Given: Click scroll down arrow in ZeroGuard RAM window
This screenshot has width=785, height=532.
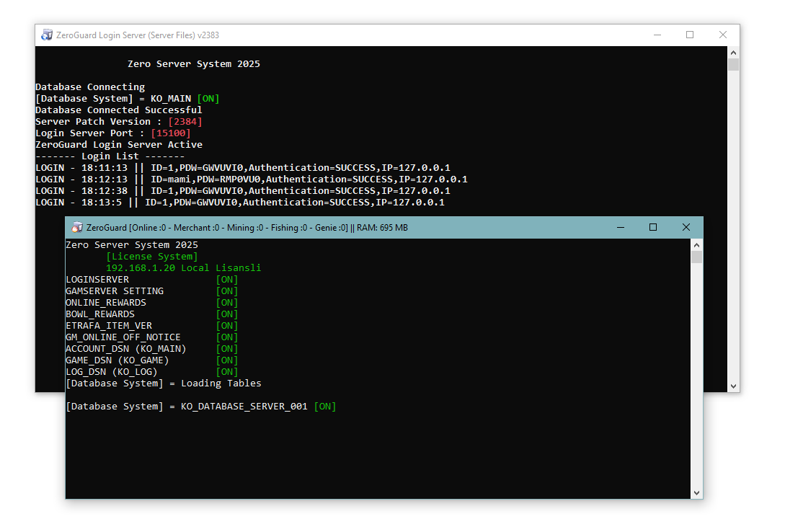Looking at the screenshot, I should point(696,492).
